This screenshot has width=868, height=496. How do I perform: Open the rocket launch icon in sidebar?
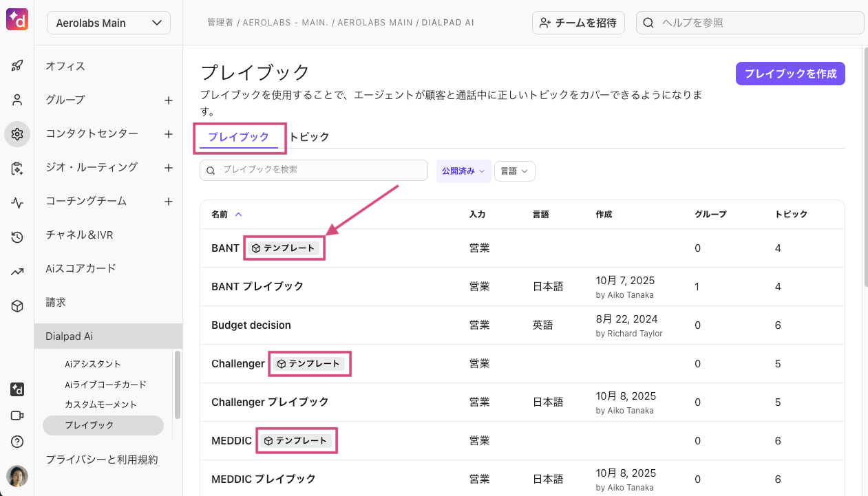[x=17, y=66]
